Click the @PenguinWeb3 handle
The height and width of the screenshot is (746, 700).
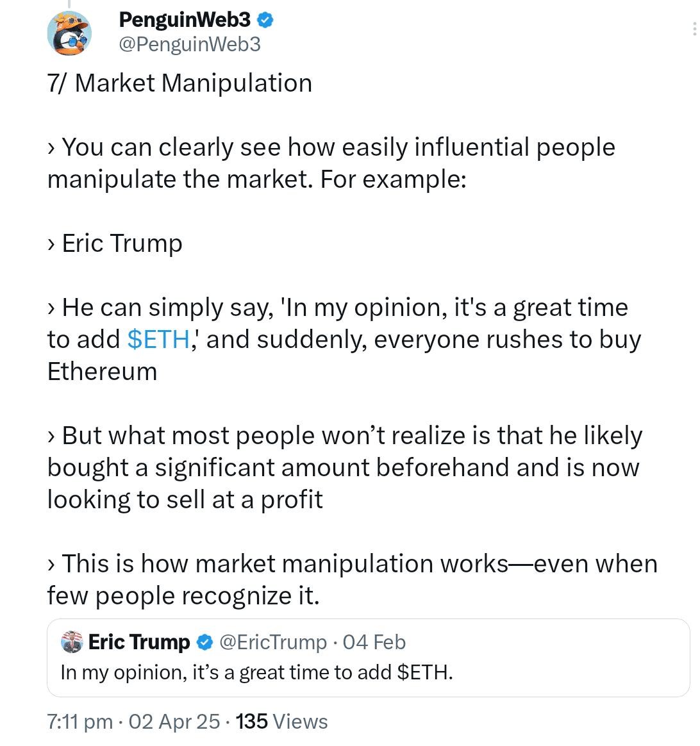(190, 44)
